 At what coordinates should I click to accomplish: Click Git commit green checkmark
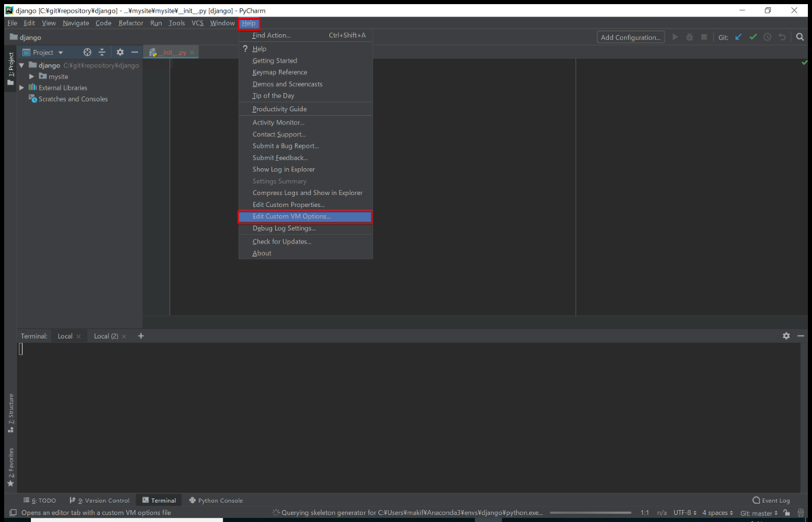753,37
